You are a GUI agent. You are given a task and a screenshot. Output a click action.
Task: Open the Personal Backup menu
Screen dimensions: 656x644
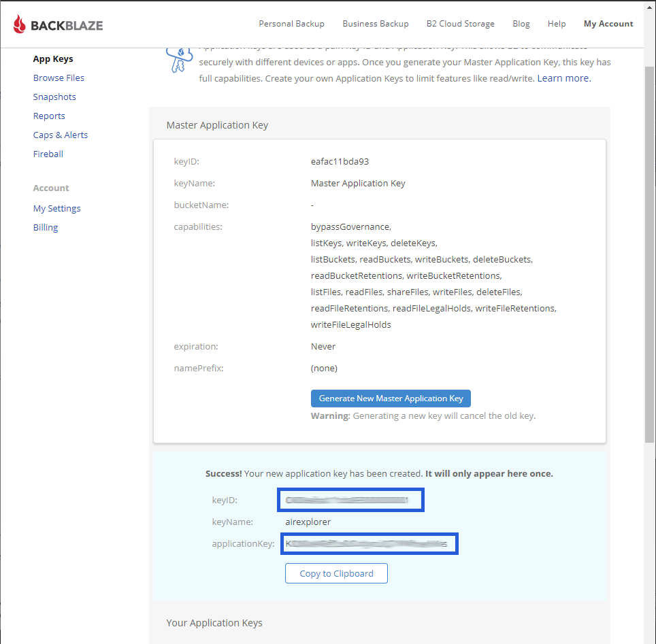(291, 24)
